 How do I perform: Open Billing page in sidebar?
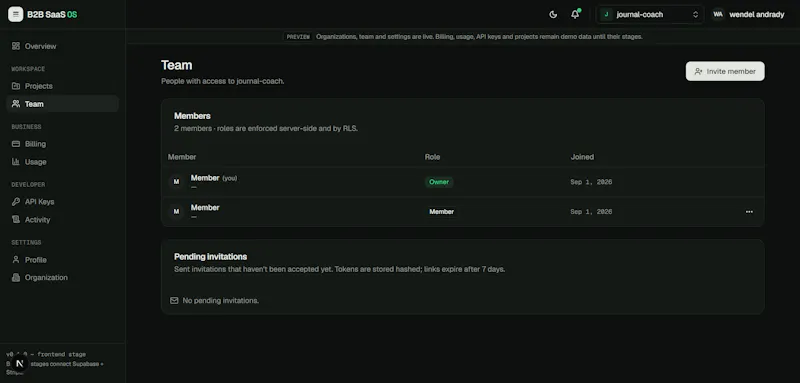click(x=63, y=144)
